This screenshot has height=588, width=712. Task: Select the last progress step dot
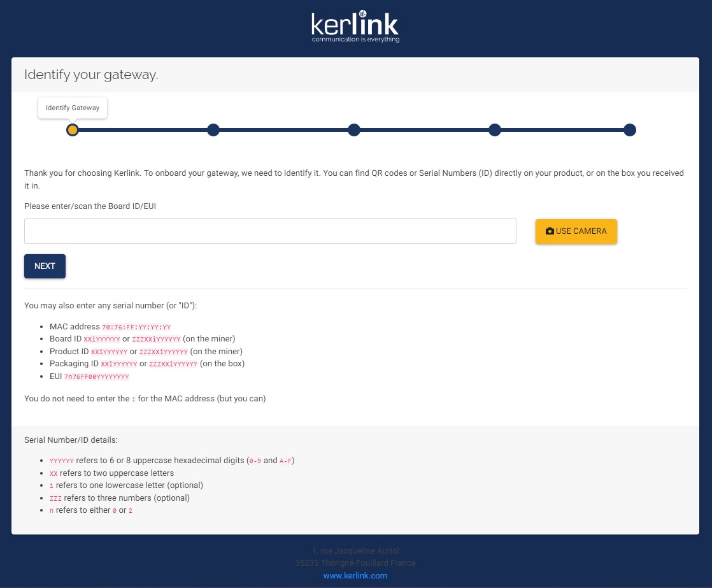629,130
